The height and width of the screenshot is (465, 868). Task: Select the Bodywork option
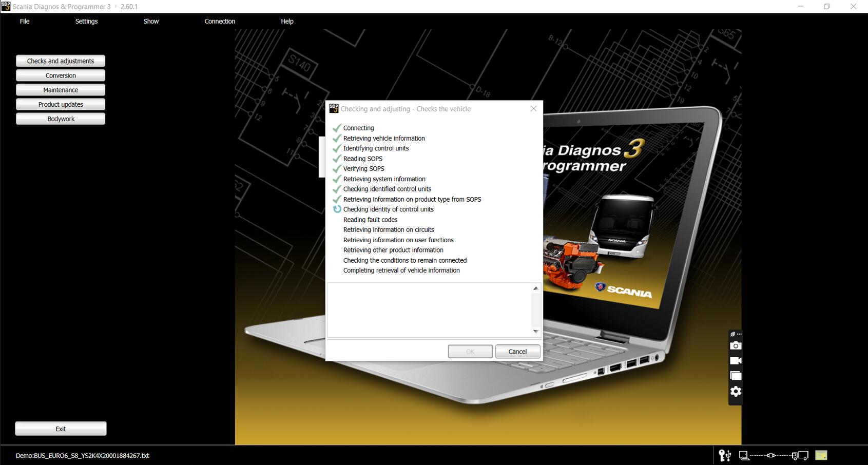[60, 119]
